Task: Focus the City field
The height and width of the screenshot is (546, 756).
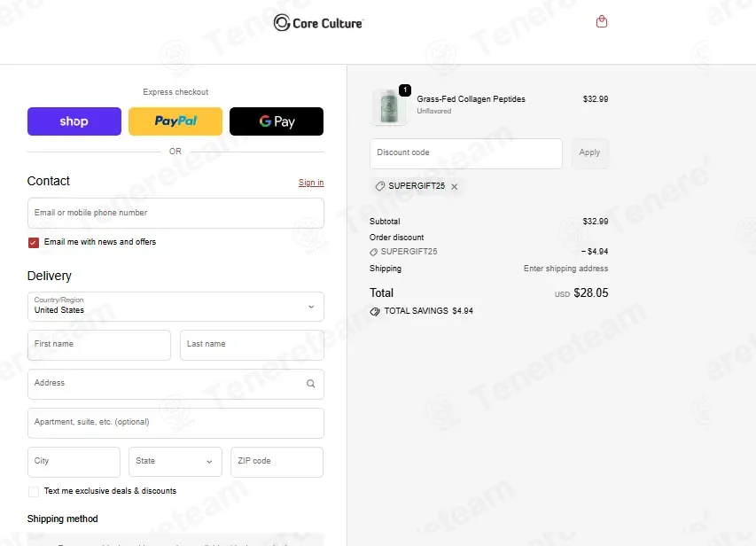Action: point(74,462)
